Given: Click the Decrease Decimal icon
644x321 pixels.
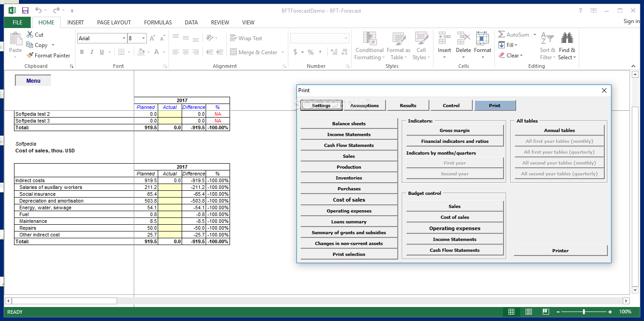Looking at the screenshot, I should click(344, 52).
